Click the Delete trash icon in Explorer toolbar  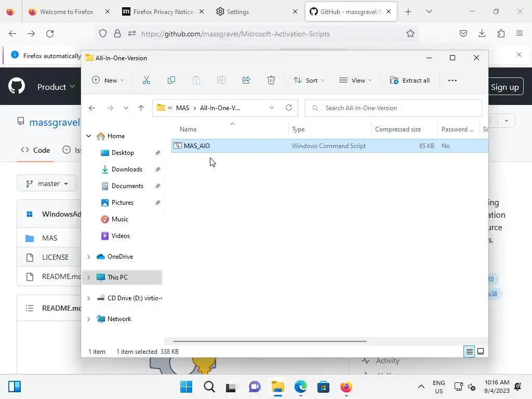(271, 81)
